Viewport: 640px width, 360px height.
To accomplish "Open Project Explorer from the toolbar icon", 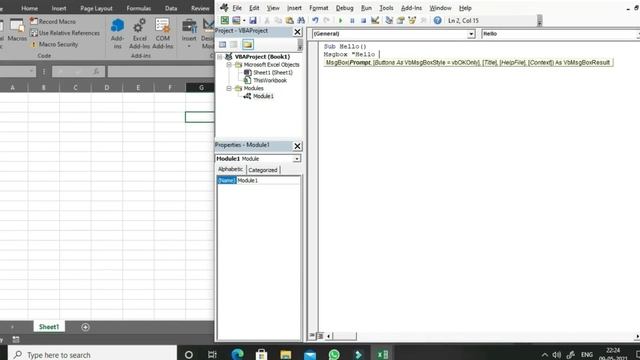I will pyautogui.click(x=389, y=20).
